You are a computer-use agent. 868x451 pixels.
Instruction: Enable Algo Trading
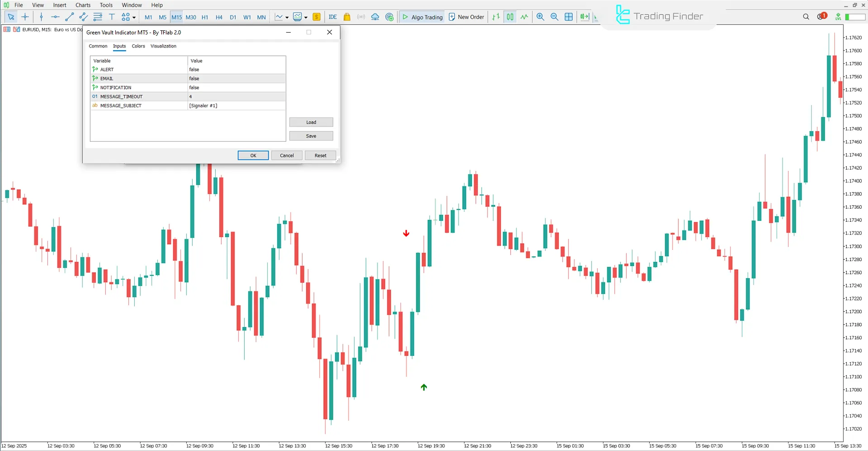click(421, 17)
